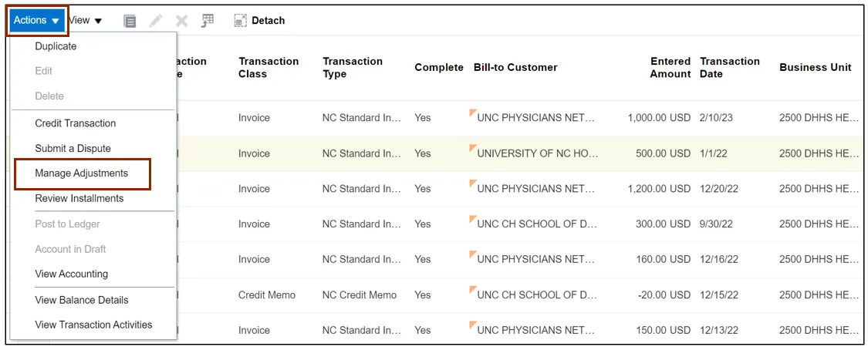The image size is (868, 350).
Task: Click Manage Adjustments in the menu
Action: click(x=82, y=173)
